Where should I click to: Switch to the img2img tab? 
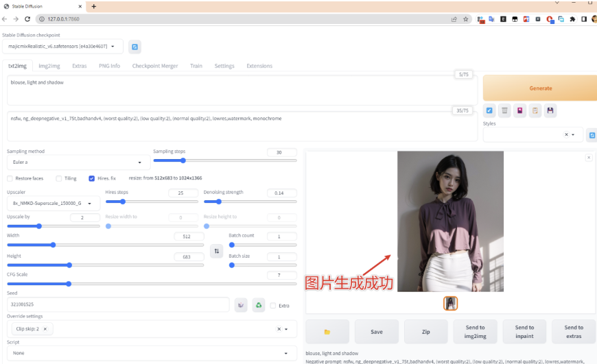tap(49, 66)
